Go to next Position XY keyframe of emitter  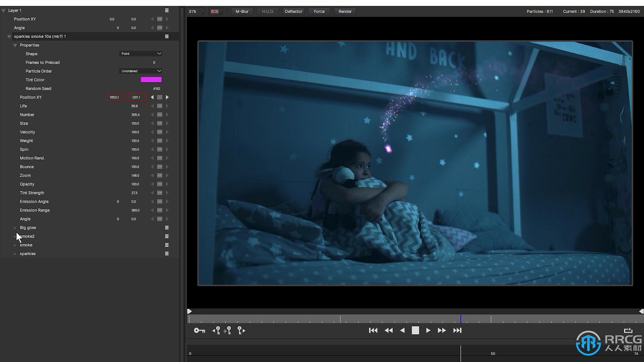coord(167,97)
